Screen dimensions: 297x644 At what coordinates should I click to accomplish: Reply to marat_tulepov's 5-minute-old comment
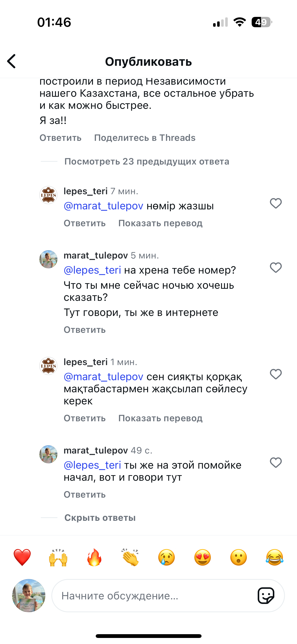[x=85, y=330]
